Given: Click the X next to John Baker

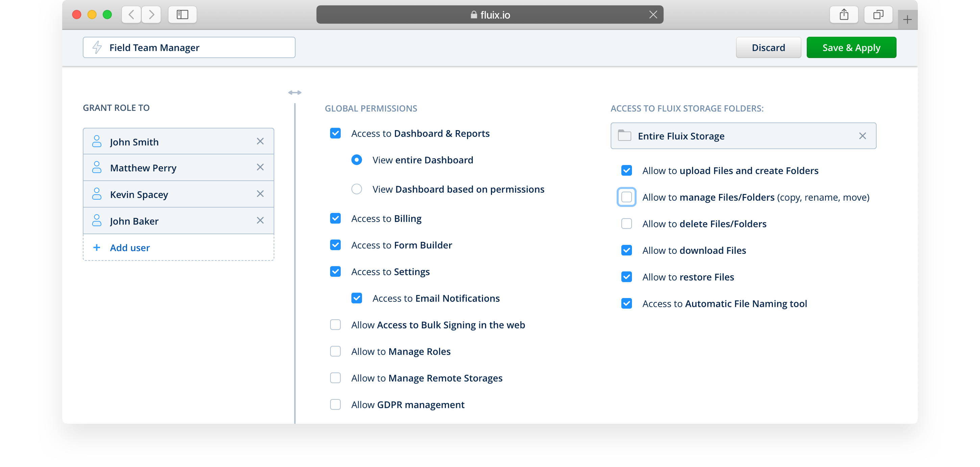Looking at the screenshot, I should pyautogui.click(x=260, y=221).
